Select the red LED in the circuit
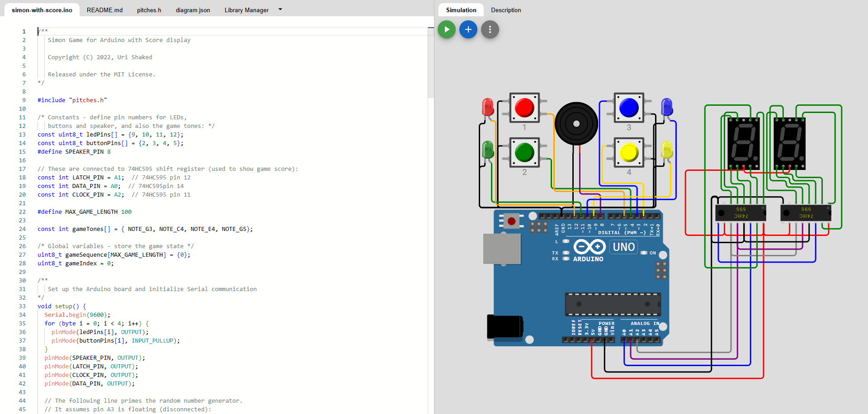 [488, 108]
